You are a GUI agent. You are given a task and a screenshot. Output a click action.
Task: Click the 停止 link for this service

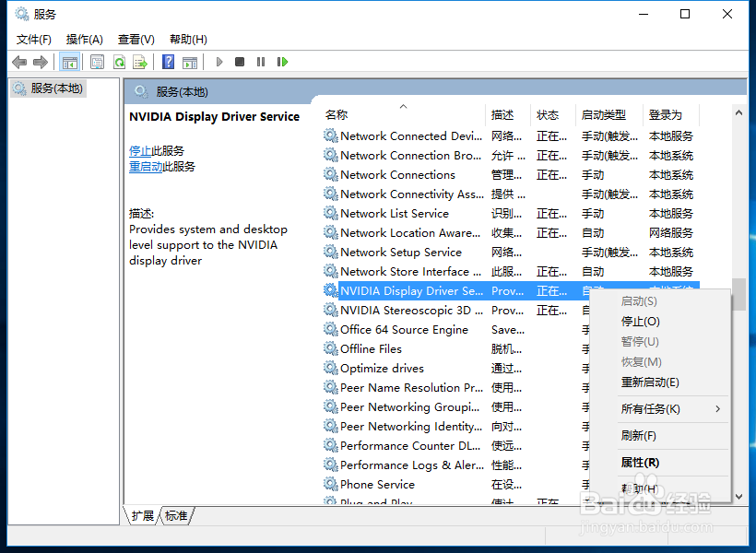pyautogui.click(x=140, y=151)
